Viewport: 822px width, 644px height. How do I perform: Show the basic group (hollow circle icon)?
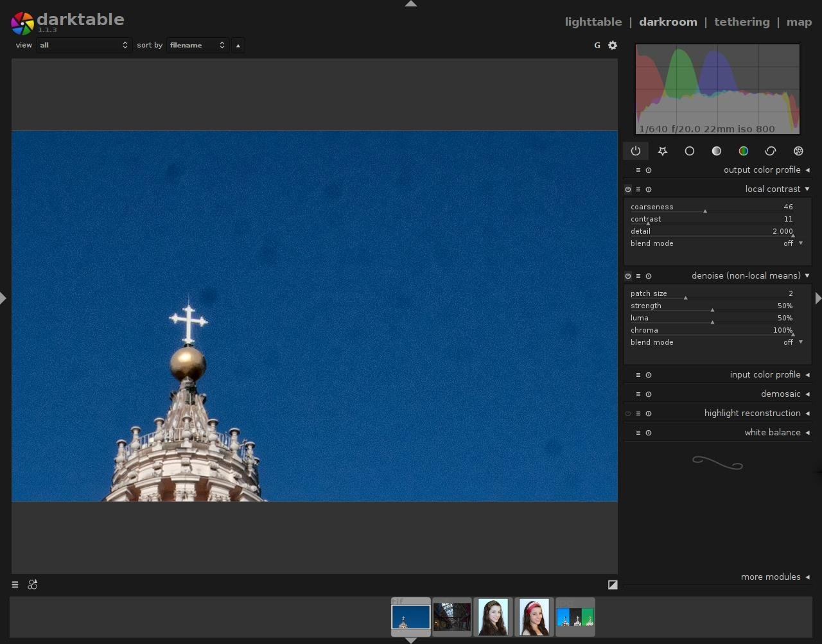coord(690,151)
